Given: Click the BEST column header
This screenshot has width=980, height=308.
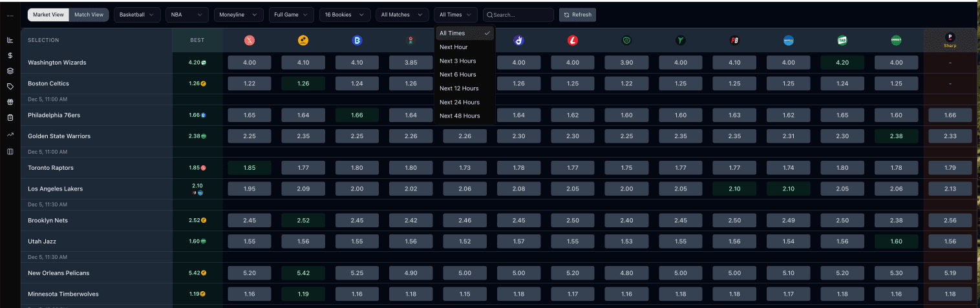Looking at the screenshot, I should click(x=197, y=40).
